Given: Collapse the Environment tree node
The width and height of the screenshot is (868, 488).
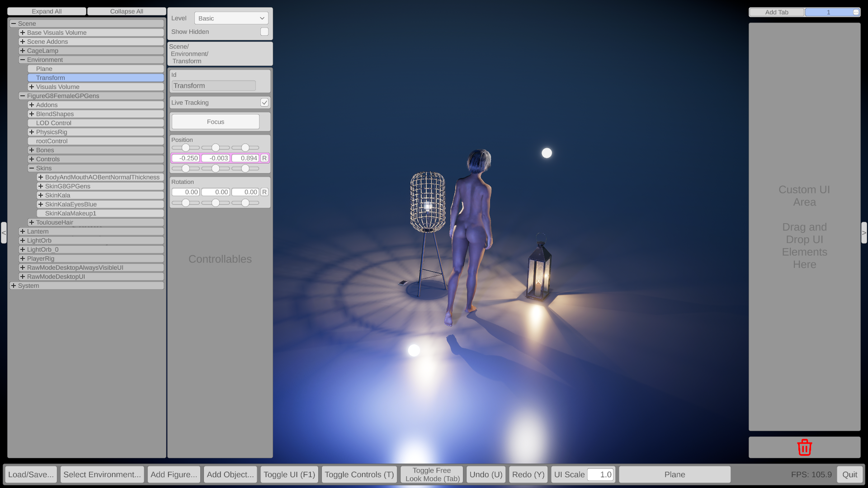Looking at the screenshot, I should coord(22,59).
